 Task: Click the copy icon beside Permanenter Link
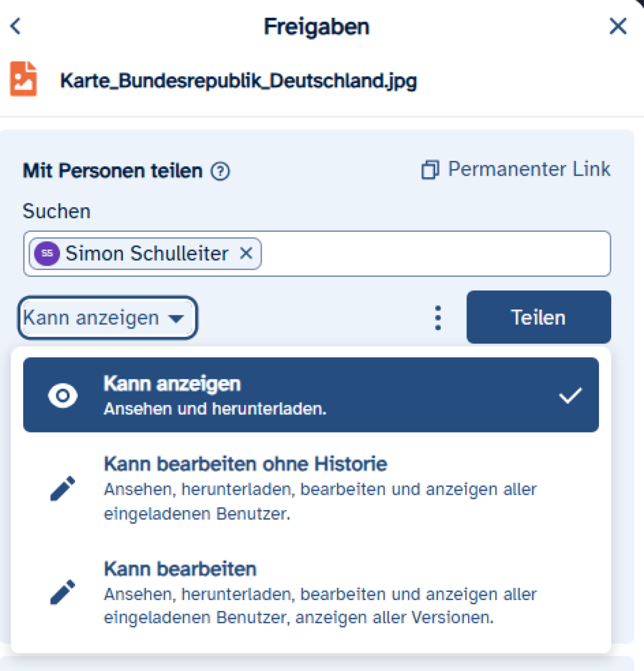(430, 170)
